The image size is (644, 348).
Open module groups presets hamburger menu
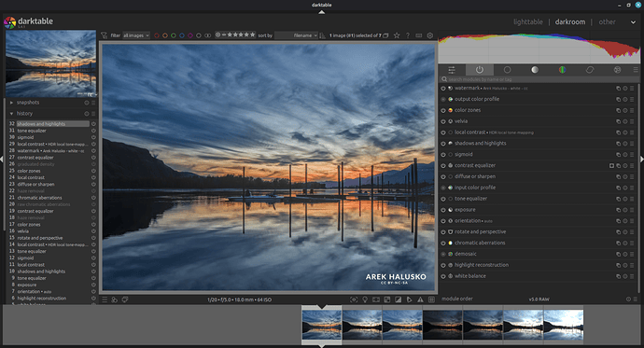point(636,70)
